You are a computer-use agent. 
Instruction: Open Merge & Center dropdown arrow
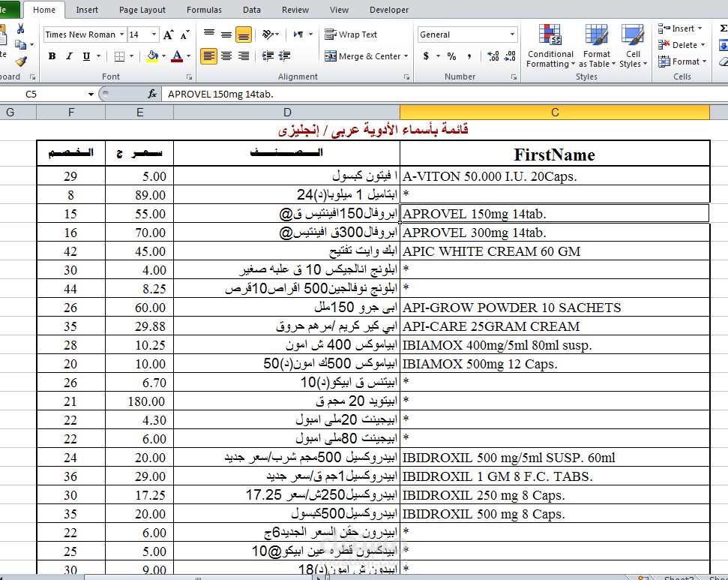[x=406, y=56]
